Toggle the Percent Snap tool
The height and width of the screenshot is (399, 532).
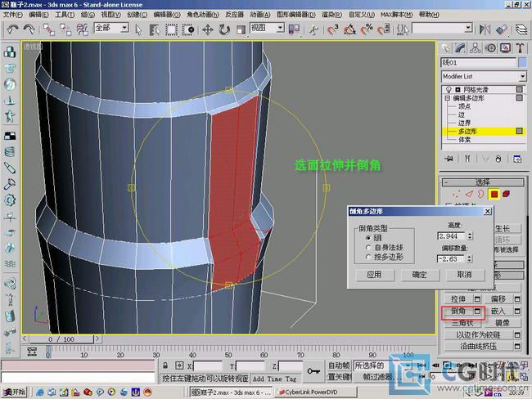pos(367,29)
